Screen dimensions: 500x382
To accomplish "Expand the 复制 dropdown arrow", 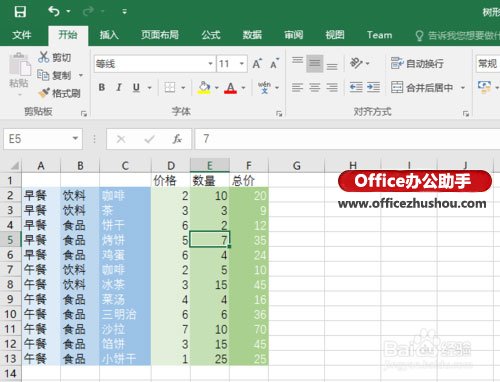I will point(81,76).
